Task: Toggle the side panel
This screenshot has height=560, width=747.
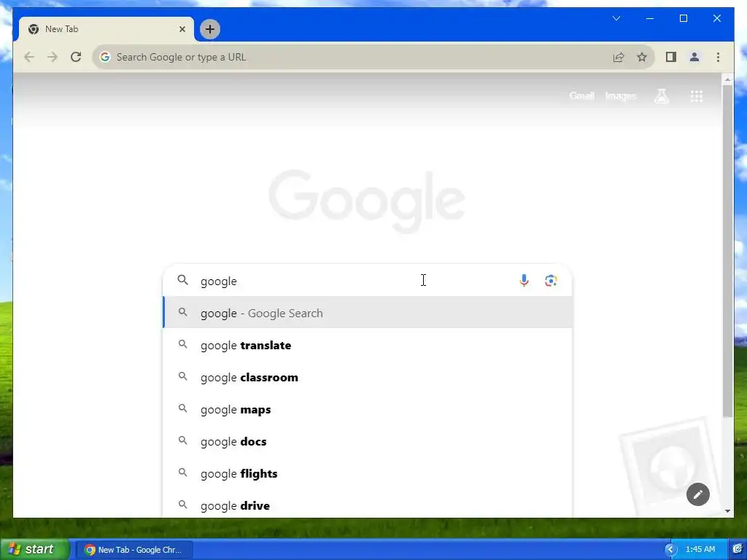Action: tap(671, 57)
